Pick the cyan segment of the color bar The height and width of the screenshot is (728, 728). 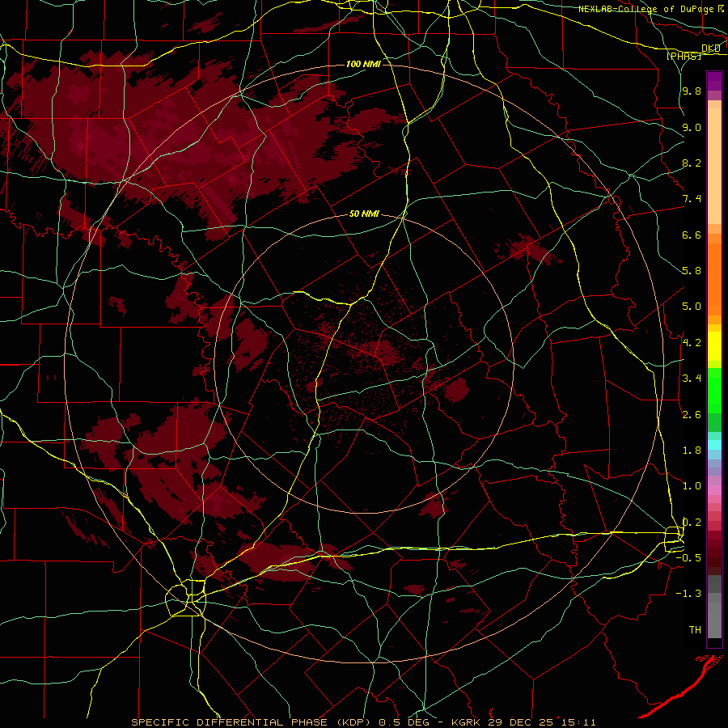click(x=714, y=445)
